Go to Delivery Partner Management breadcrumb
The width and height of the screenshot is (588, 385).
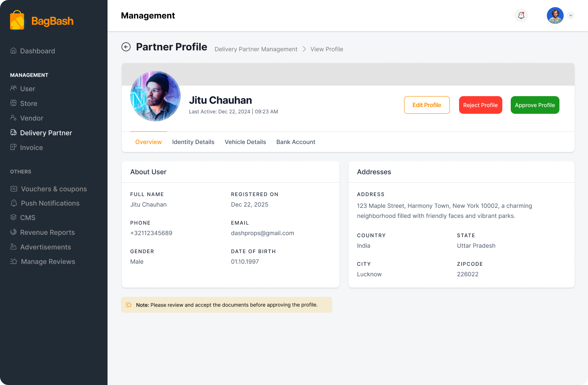coord(256,49)
